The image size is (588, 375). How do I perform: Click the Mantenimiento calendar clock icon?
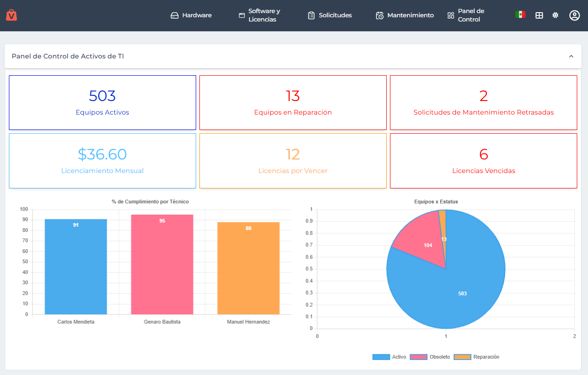point(380,15)
